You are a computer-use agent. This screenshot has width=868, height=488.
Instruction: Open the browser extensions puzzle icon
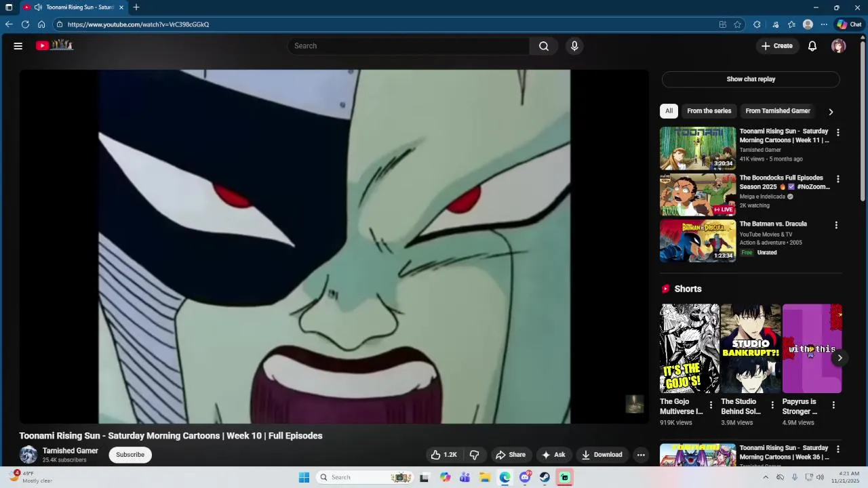click(x=757, y=24)
